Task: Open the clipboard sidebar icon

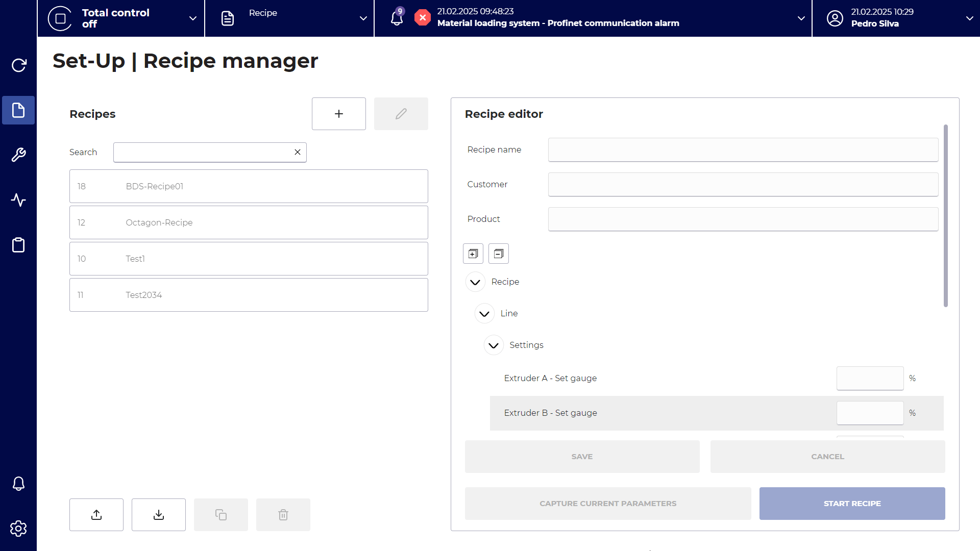Action: coord(18,245)
